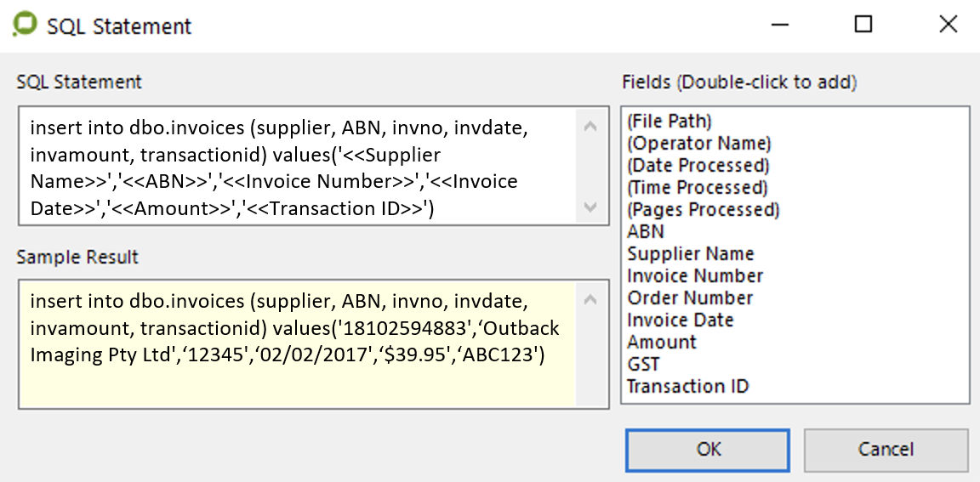Click the SQL Statement app icon
The image size is (980, 482).
point(24,26)
